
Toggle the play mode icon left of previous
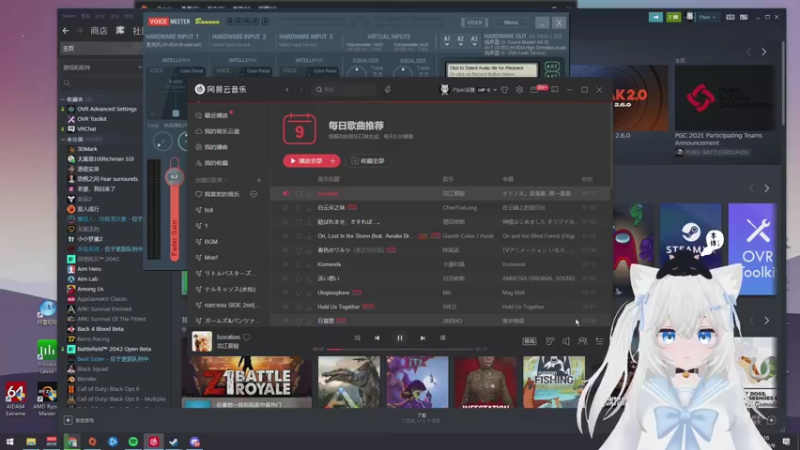pos(357,338)
